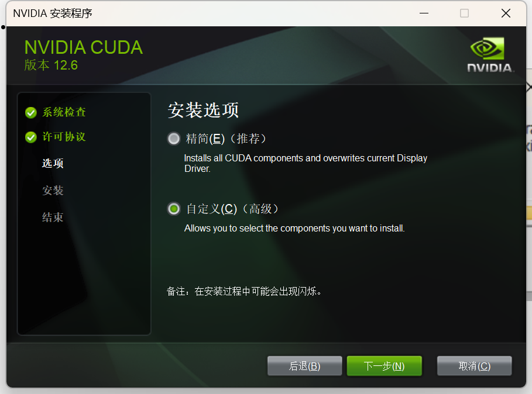Open the 系统检查 step in sidebar
532x394 pixels.
tap(64, 112)
